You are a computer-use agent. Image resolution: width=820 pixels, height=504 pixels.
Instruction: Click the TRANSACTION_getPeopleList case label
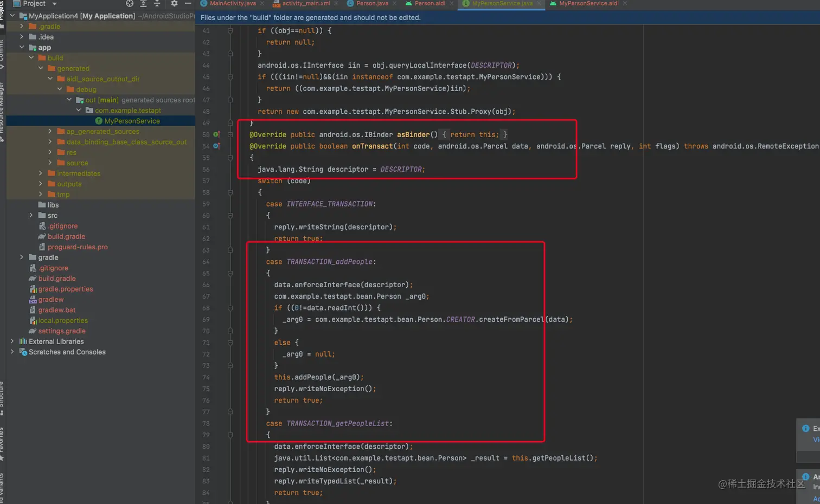pos(338,423)
